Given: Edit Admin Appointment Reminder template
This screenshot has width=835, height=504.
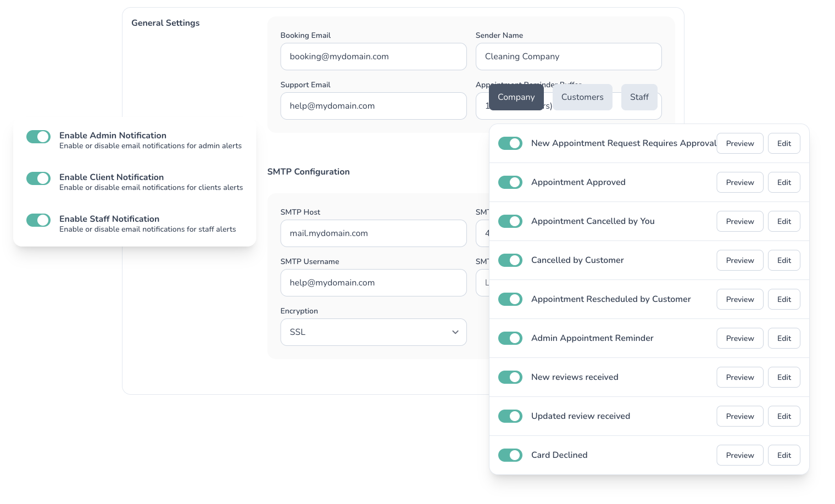Looking at the screenshot, I should click(x=784, y=338).
